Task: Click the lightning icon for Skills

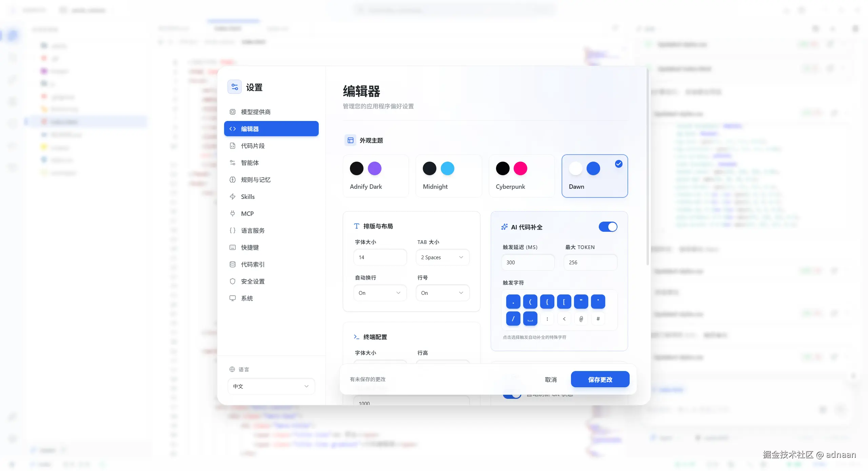Action: [x=233, y=197]
